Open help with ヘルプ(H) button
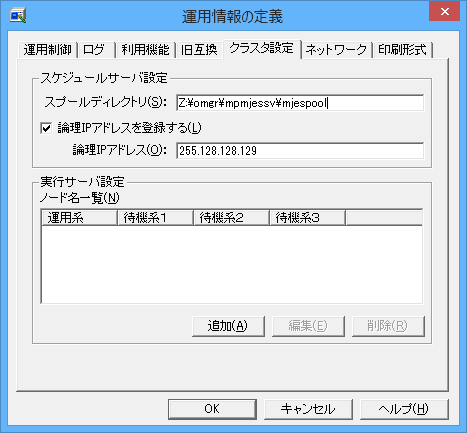 (404, 409)
